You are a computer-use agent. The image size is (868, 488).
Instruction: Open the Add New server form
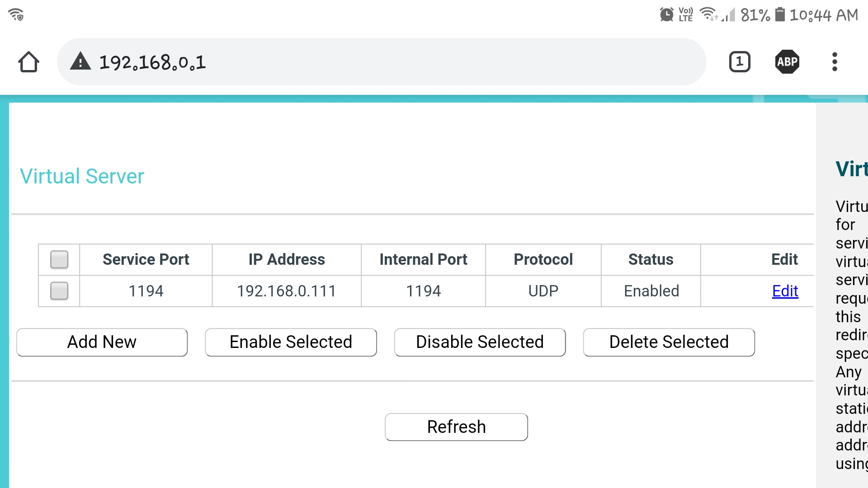click(102, 342)
